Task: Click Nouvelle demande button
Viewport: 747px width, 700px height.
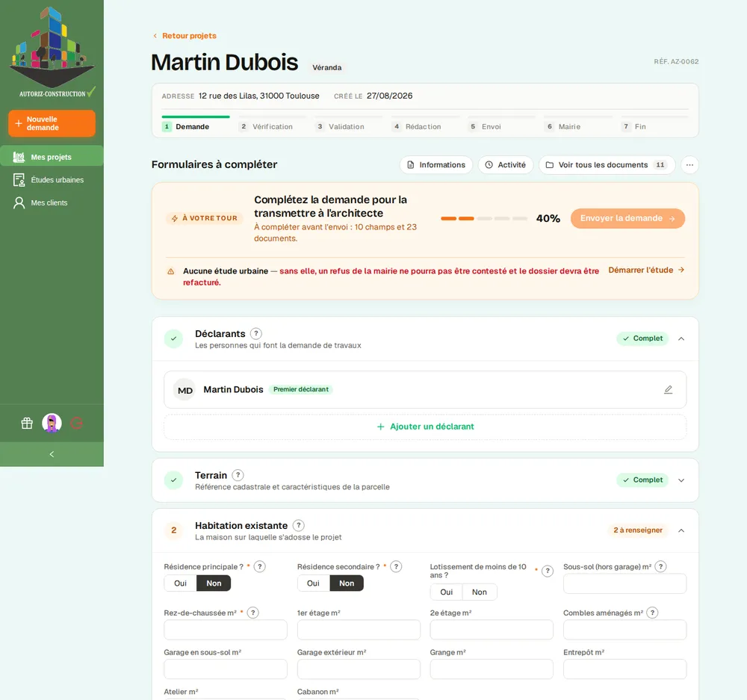Action: (x=52, y=123)
